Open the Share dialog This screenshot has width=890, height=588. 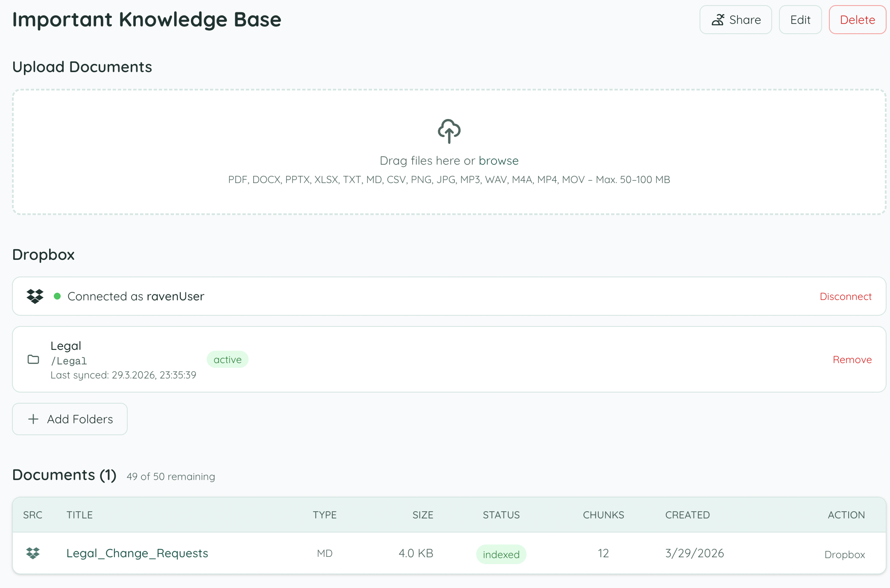[735, 20]
